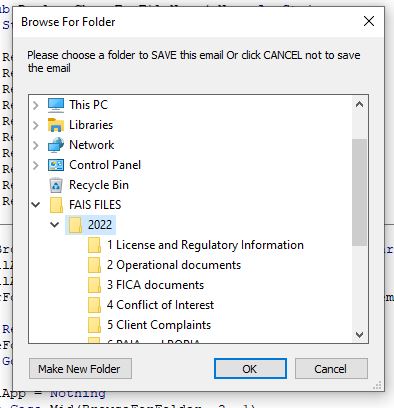Expand the Libraries tree node
394x408 pixels.
[x=36, y=125]
